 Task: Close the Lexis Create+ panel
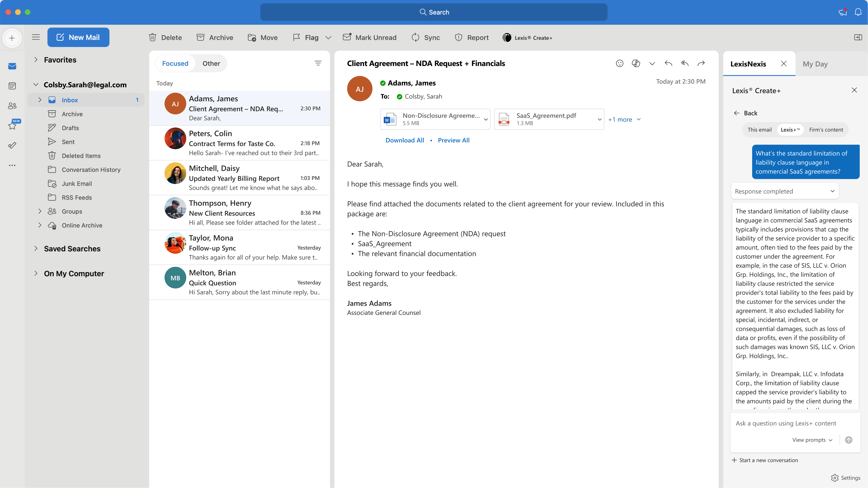(854, 90)
